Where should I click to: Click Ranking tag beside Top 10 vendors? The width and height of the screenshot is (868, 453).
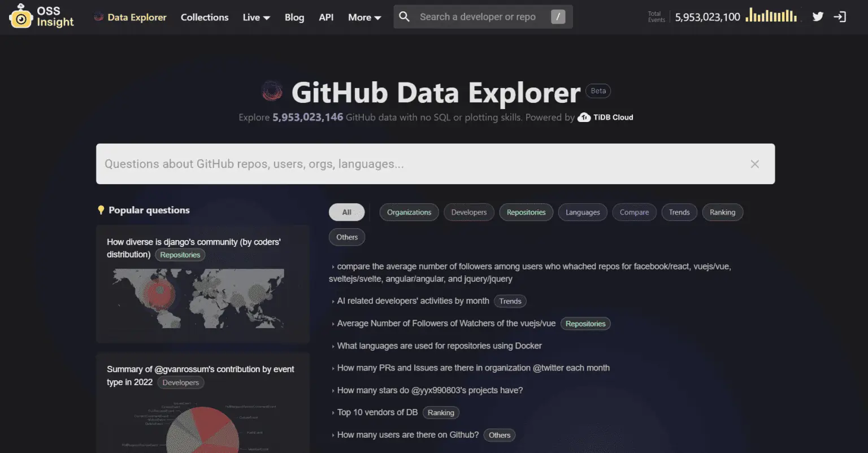pos(441,413)
